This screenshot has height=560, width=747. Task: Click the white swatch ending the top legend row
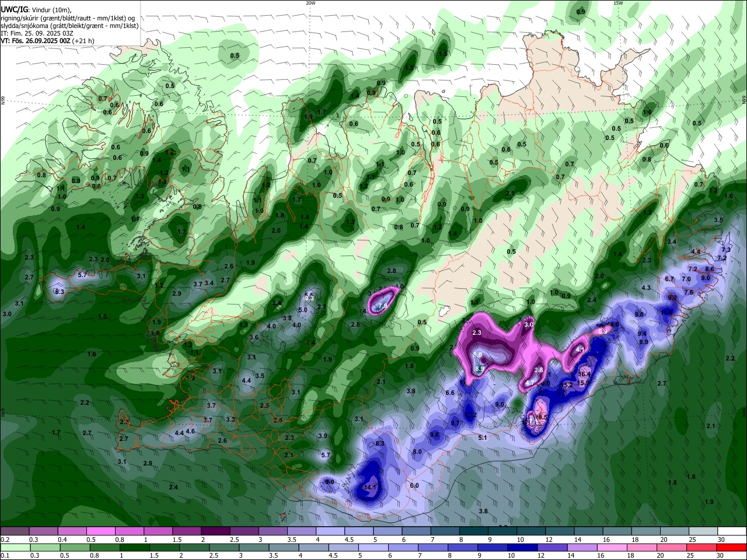pyautogui.click(x=732, y=531)
